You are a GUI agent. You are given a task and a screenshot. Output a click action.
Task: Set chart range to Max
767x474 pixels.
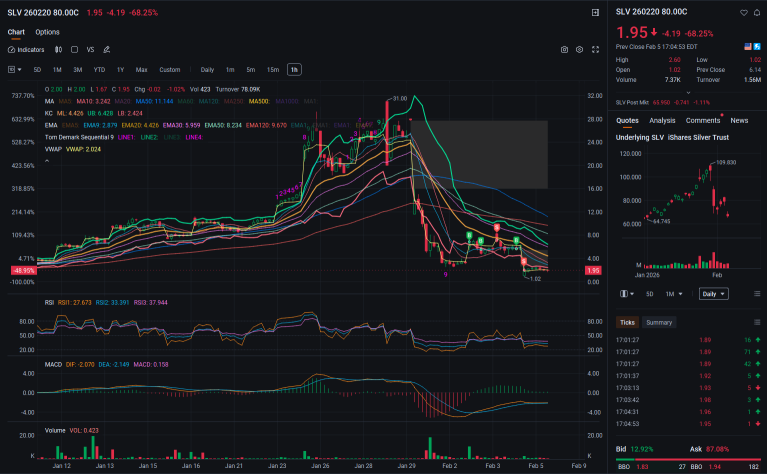click(x=141, y=70)
